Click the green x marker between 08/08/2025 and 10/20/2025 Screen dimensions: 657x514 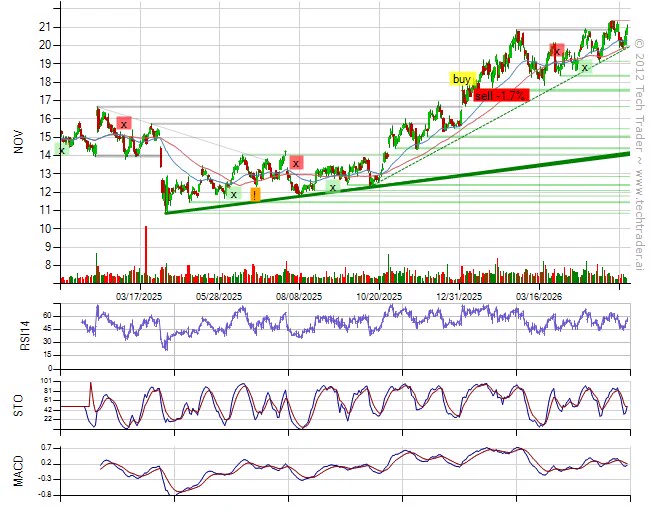[333, 187]
